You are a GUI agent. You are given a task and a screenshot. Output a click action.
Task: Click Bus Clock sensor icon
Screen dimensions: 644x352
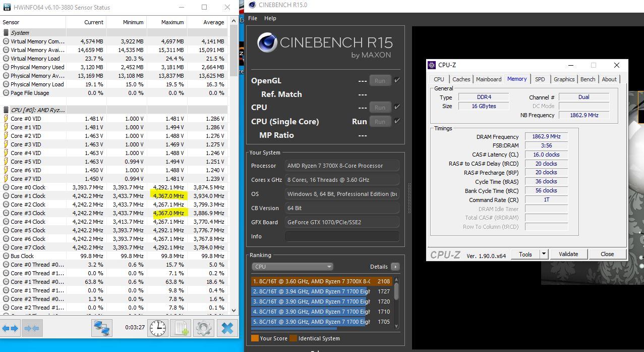[6, 256]
